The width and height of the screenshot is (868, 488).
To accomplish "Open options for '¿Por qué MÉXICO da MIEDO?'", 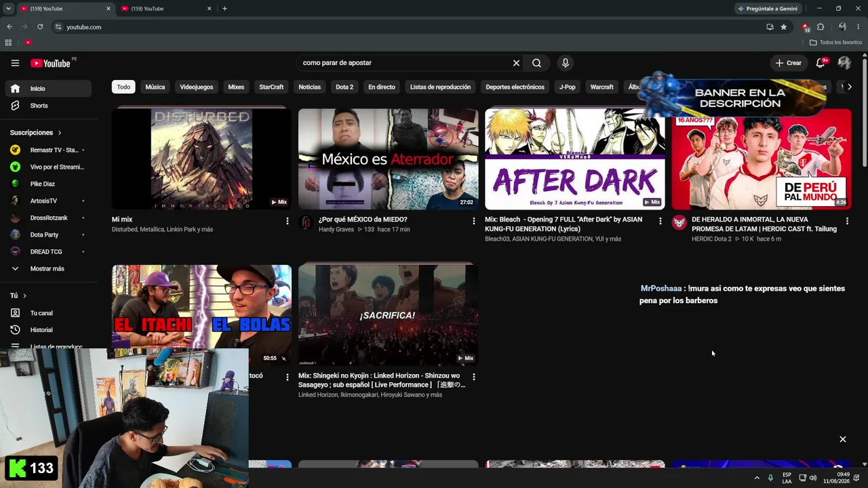I will tap(474, 221).
